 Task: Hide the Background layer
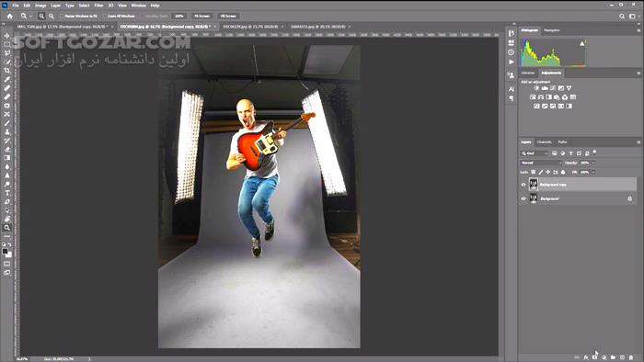523,198
